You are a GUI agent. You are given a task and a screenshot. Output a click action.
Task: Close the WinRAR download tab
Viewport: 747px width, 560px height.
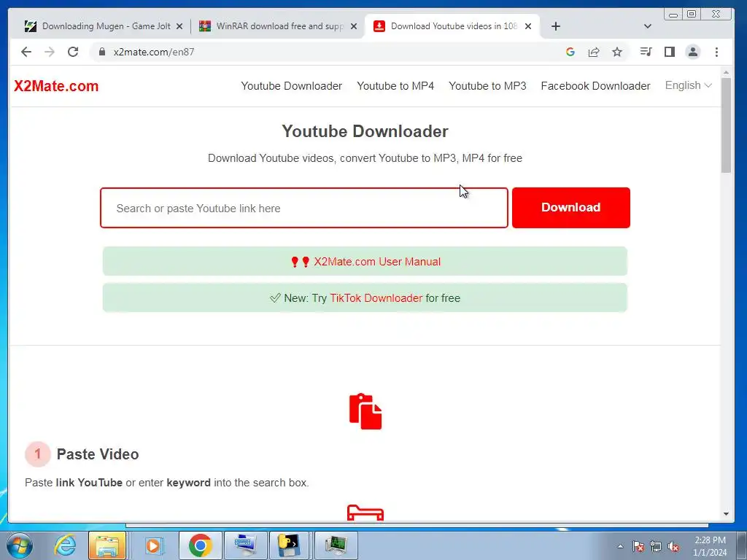coord(354,26)
